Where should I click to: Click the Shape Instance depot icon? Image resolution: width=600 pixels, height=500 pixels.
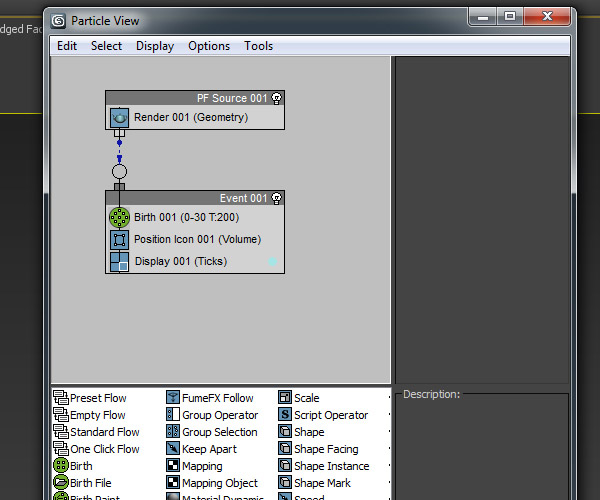[x=285, y=465]
